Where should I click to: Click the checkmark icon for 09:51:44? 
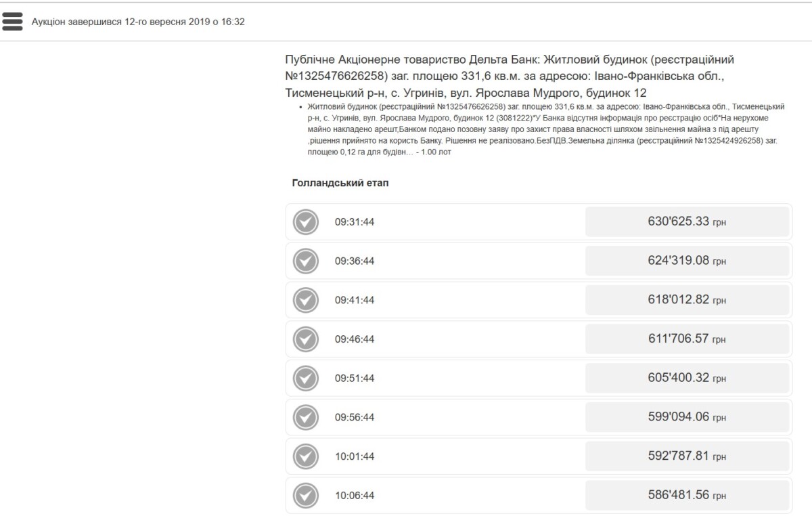pos(306,378)
